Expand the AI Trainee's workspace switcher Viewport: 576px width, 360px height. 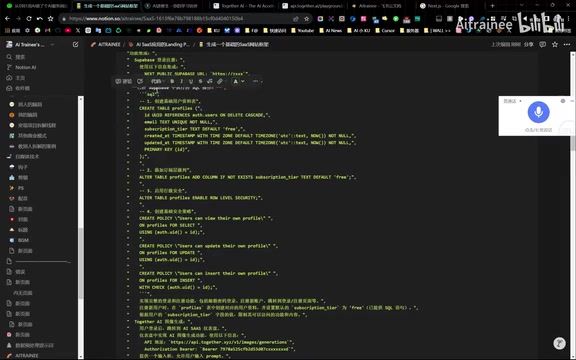pyautogui.click(x=30, y=44)
